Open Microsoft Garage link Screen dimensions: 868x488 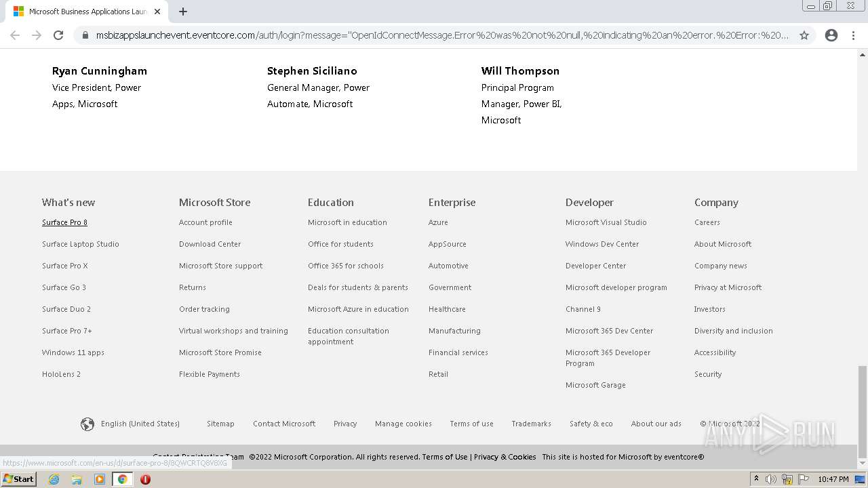pyautogui.click(x=595, y=385)
